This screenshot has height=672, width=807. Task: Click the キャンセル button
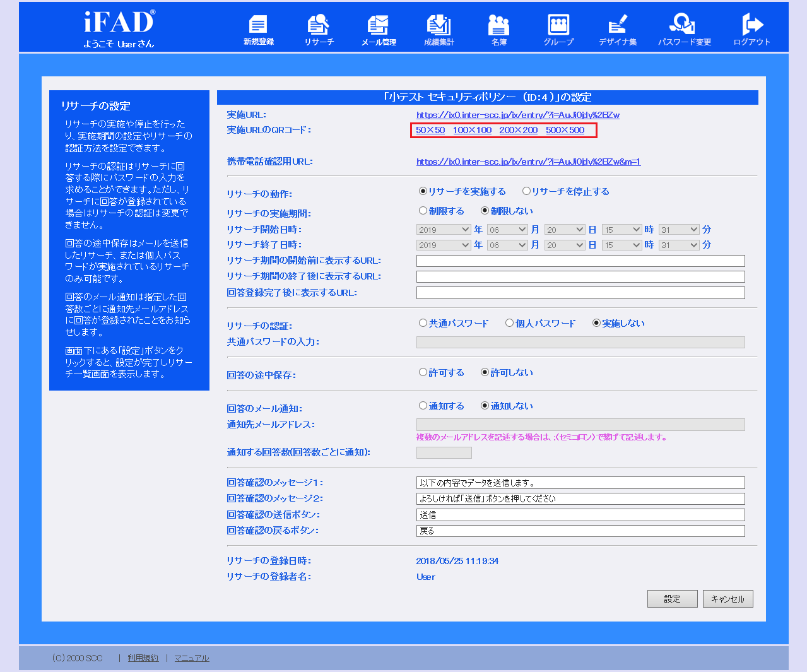[727, 599]
